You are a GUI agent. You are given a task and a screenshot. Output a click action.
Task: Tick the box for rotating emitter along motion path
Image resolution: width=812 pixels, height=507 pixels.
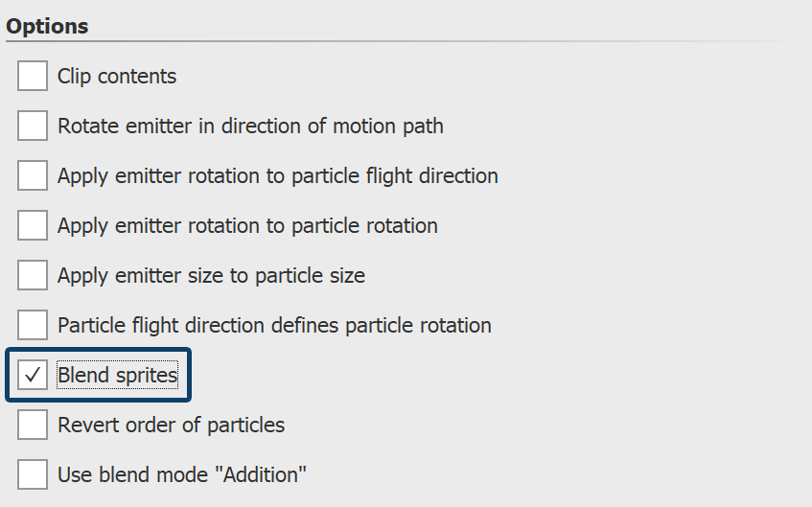[x=33, y=126]
